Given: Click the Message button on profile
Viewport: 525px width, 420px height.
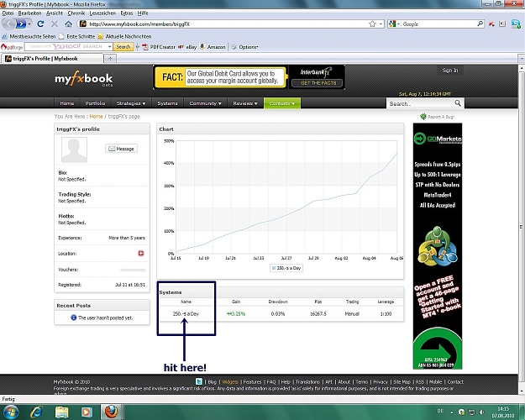Looking at the screenshot, I should pyautogui.click(x=121, y=149).
